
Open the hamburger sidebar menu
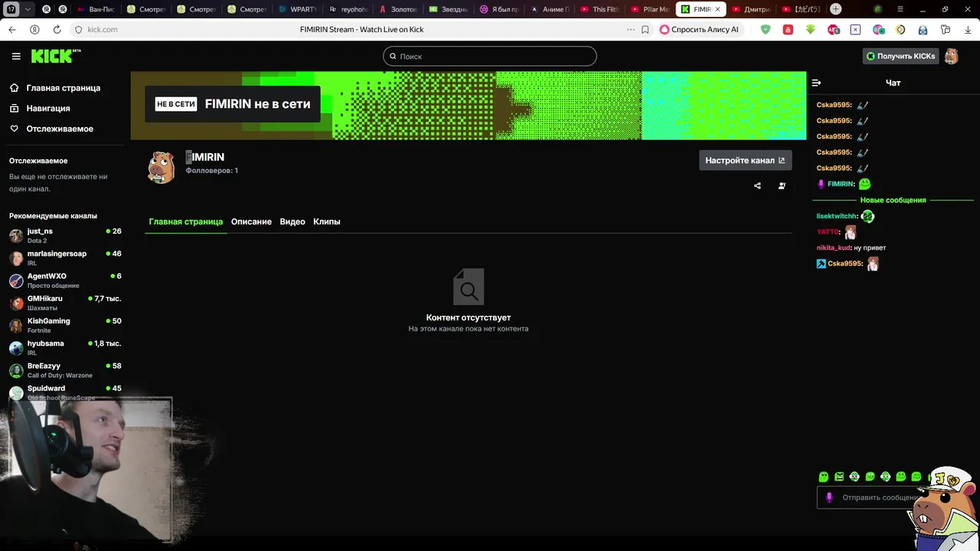pos(16,56)
